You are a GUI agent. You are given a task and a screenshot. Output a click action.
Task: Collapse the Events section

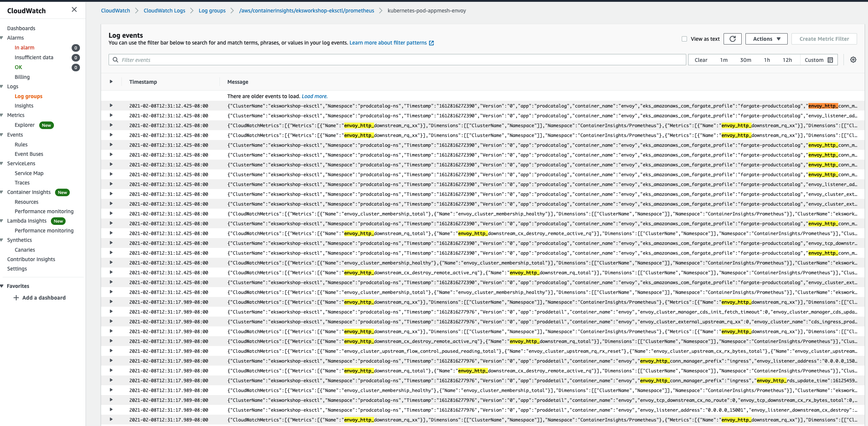click(x=2, y=135)
